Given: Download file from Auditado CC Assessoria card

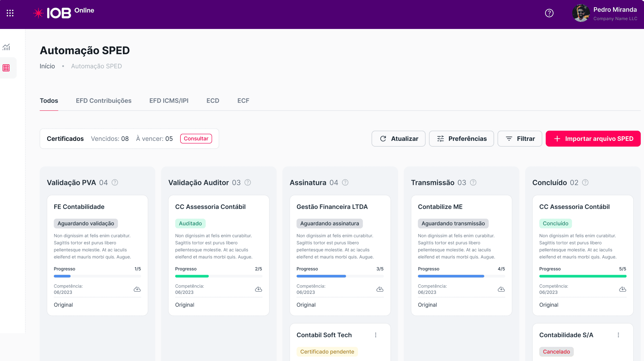Looking at the screenshot, I should point(258,289).
